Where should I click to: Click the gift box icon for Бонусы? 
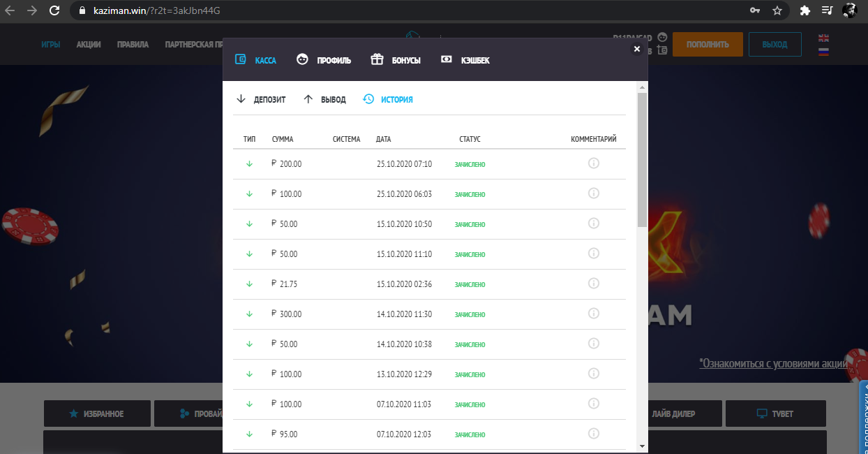377,60
